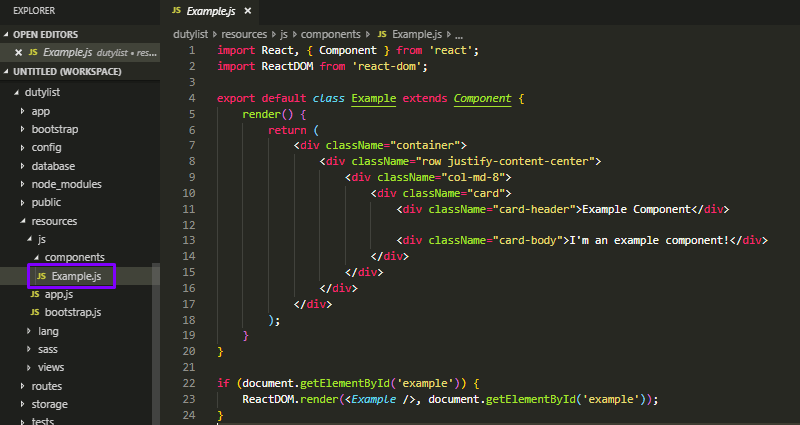Click line number 4 in gutter
Image resolution: width=800 pixels, height=425 pixels.
click(192, 98)
